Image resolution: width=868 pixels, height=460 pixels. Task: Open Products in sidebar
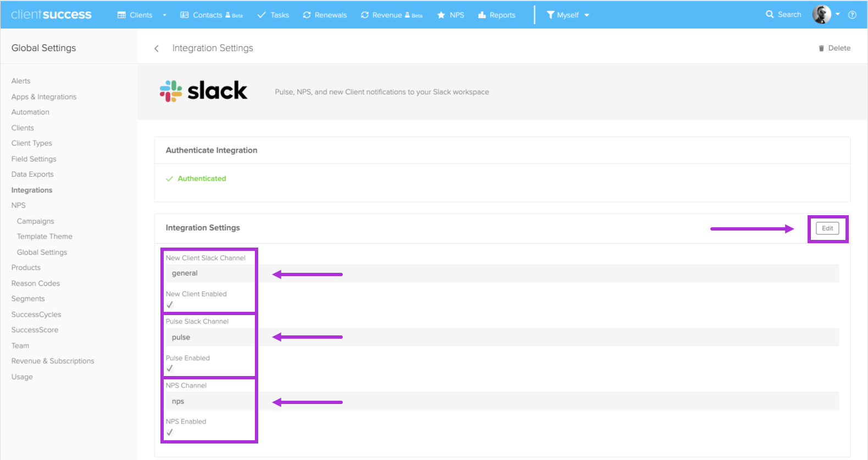click(26, 268)
